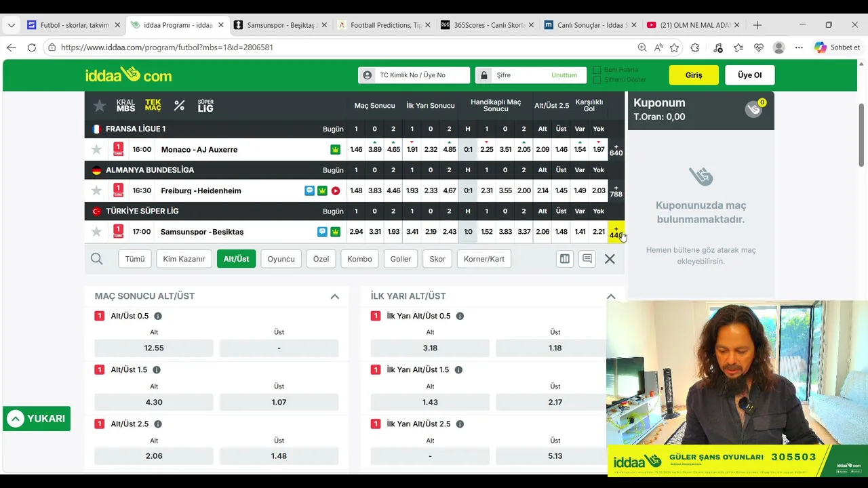The width and height of the screenshot is (868, 488).
Task: Enable the Şifremi Göster checkbox
Action: [597, 80]
